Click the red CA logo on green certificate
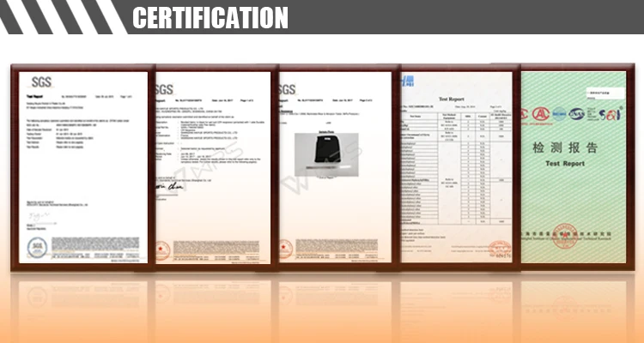This screenshot has width=644, height=343. point(542,113)
